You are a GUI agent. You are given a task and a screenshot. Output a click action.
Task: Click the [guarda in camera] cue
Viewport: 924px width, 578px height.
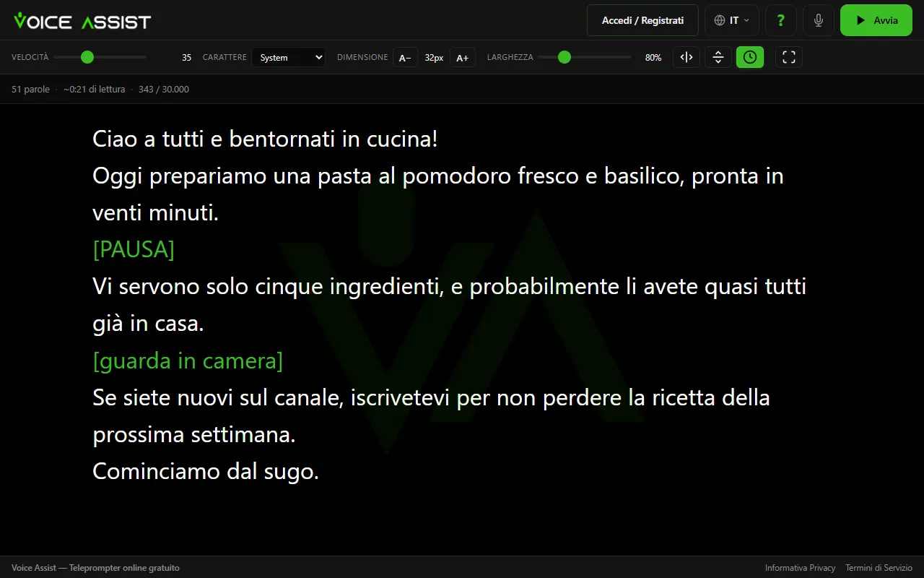(188, 360)
